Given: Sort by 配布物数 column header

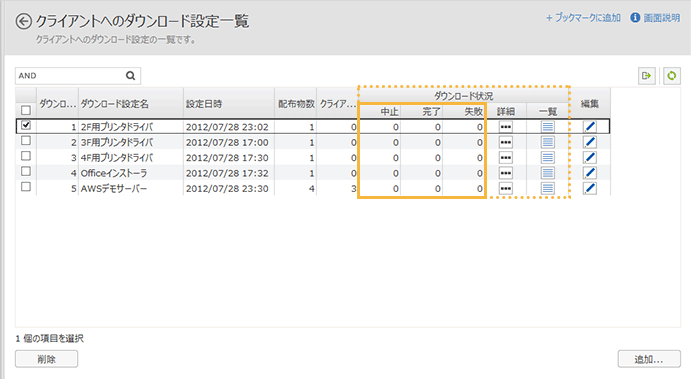Looking at the screenshot, I should point(295,104).
